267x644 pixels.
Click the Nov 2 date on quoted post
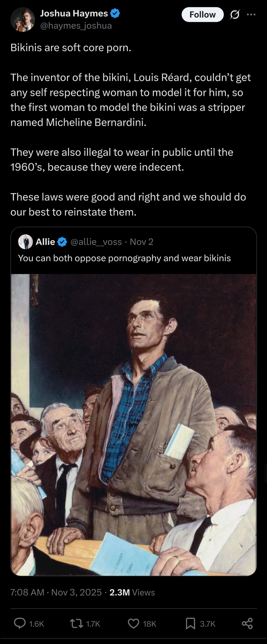point(141,242)
